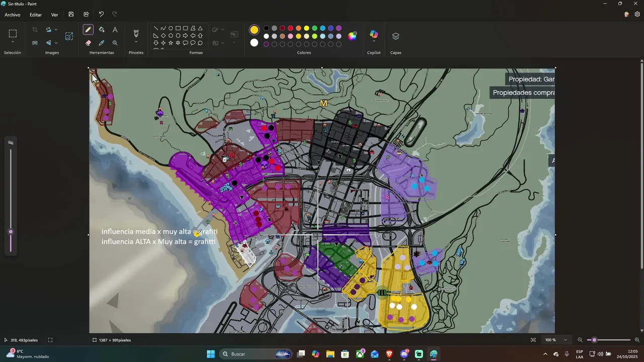Image resolution: width=644 pixels, height=362 pixels.
Task: Click the Save icon
Action: [x=71, y=15]
